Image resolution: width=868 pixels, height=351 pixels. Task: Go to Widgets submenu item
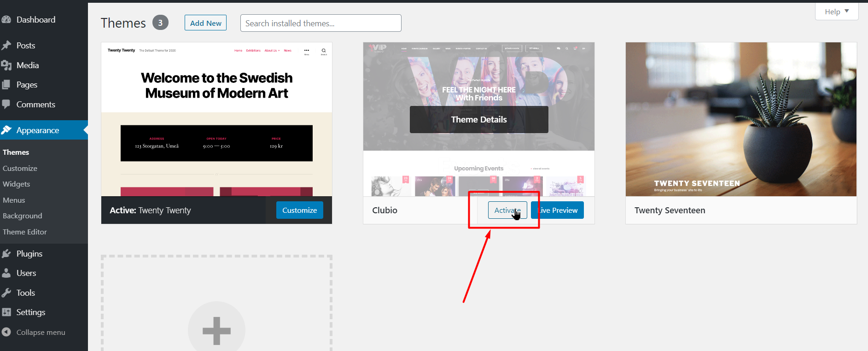pyautogui.click(x=17, y=184)
